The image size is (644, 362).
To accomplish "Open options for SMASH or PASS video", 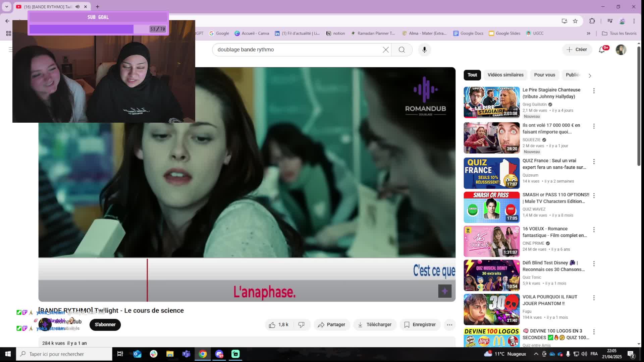I will 594,195.
